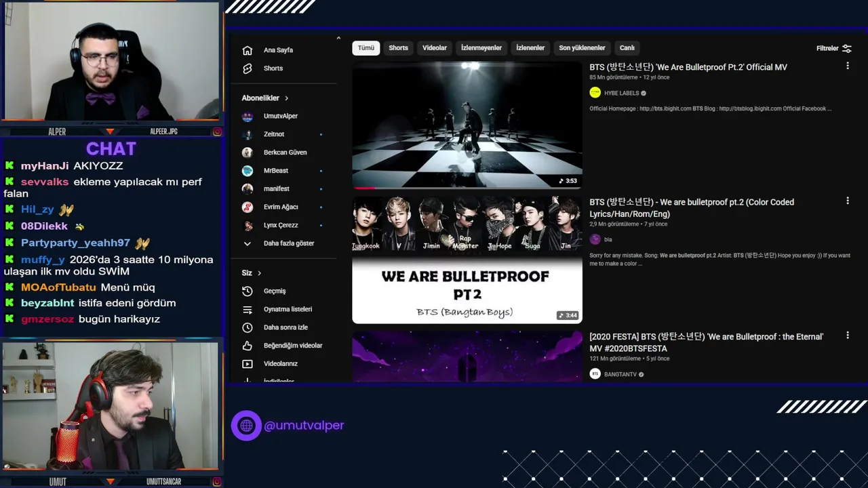868x488 pixels.
Task: Click the Filtreler button label
Action: point(827,48)
